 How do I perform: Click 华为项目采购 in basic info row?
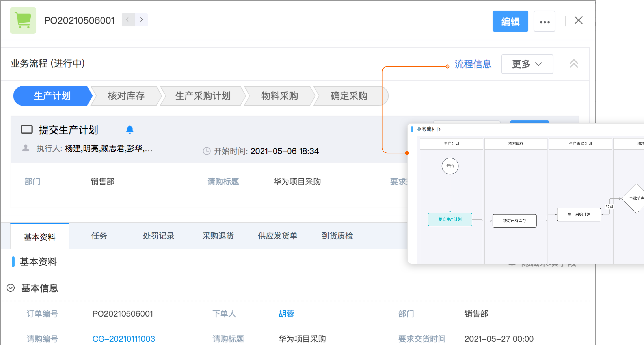(302, 339)
